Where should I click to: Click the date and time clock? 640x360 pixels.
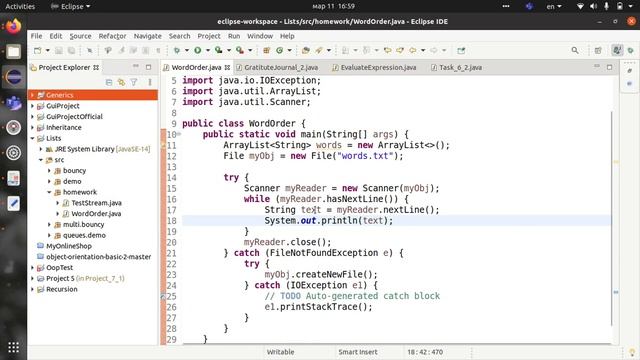pos(333,6)
